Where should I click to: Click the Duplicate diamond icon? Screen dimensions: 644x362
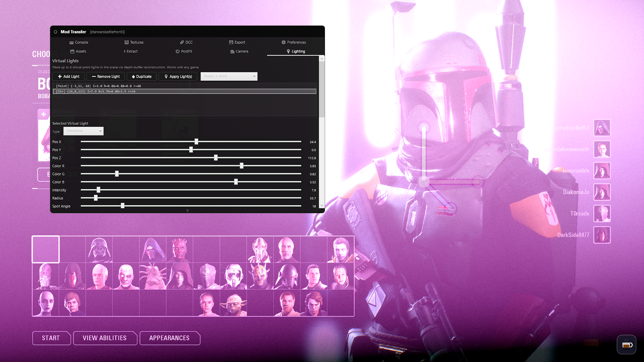pyautogui.click(x=134, y=76)
